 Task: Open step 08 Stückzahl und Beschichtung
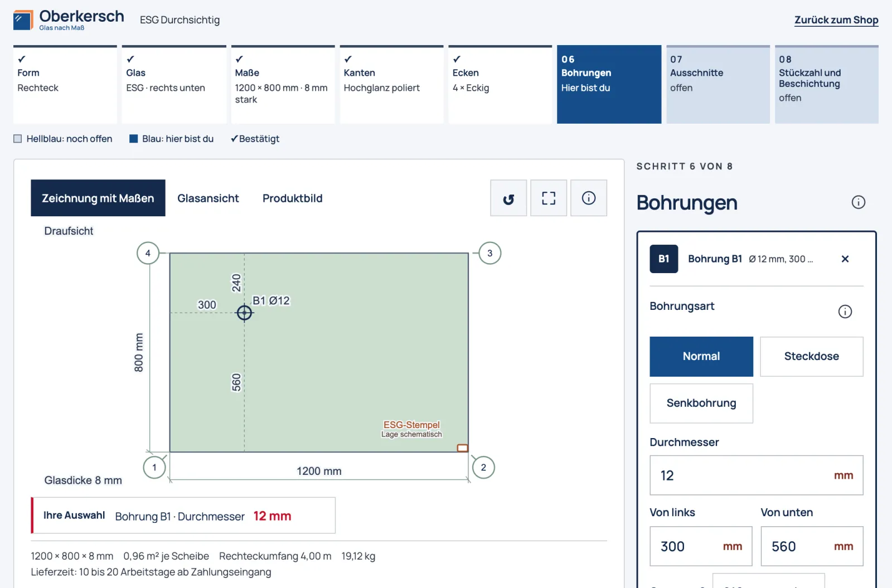tap(827, 85)
